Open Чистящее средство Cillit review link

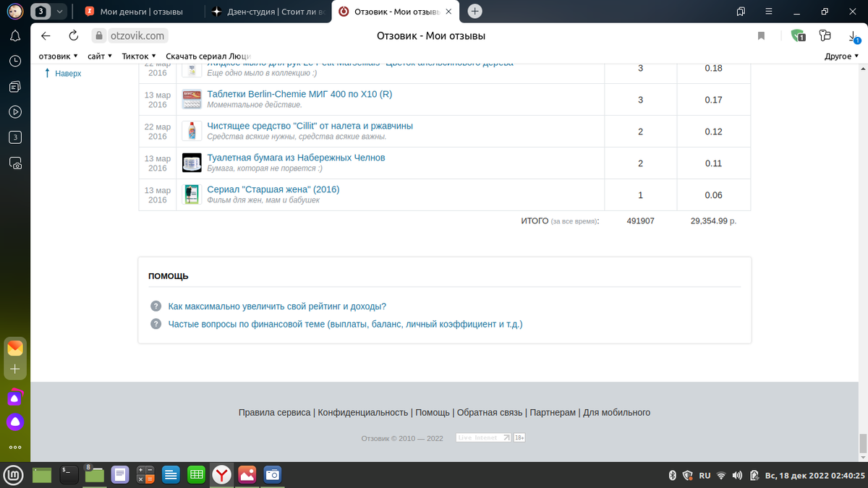(310, 126)
